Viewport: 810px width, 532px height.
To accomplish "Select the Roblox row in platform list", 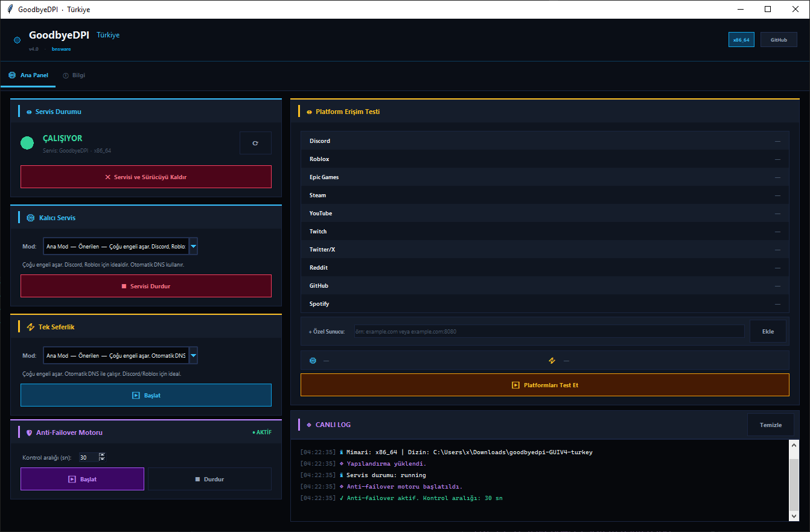I will [545, 159].
